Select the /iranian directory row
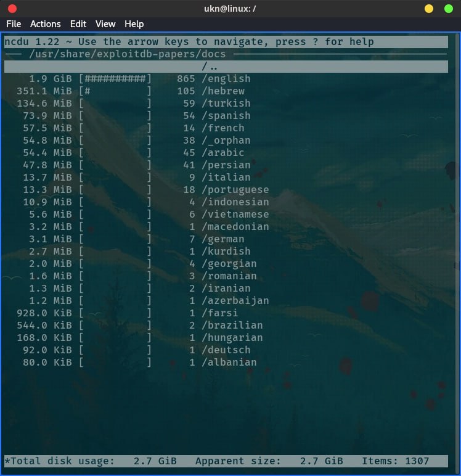This screenshot has width=461, height=476. click(x=226, y=289)
